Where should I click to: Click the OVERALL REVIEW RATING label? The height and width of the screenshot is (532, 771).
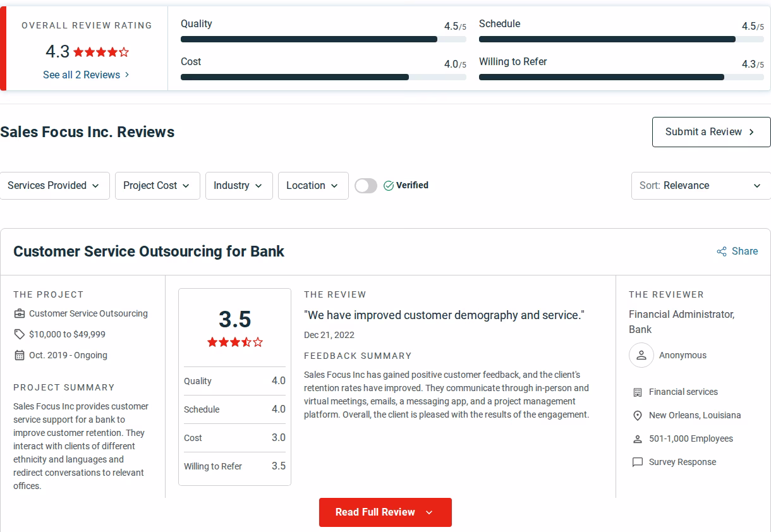pos(87,25)
